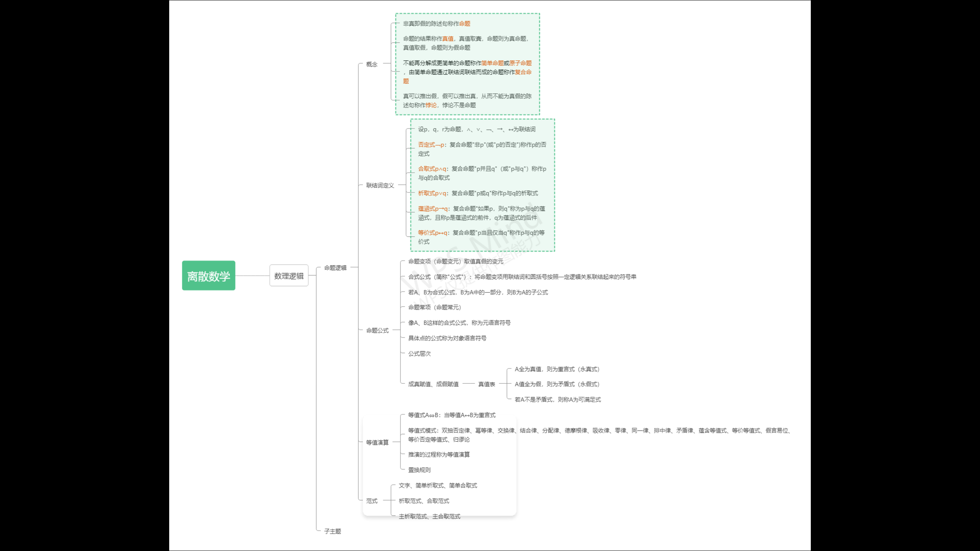Select the 公式层次 node
The image size is (980, 551).
click(419, 354)
